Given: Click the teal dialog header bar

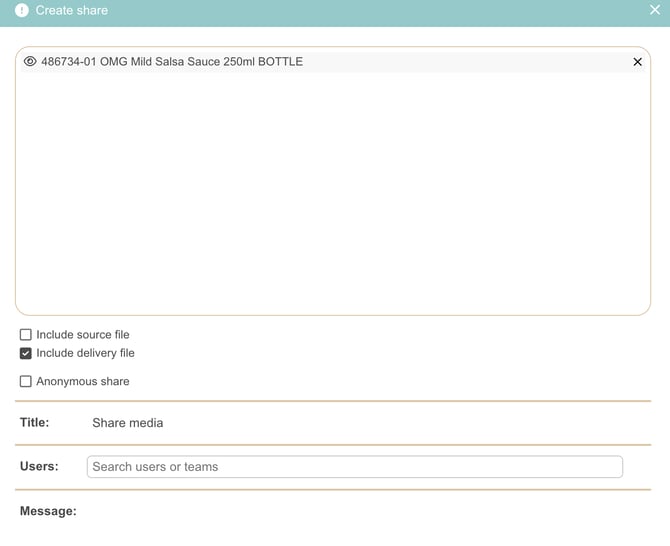Looking at the screenshot, I should [x=380, y=10].
